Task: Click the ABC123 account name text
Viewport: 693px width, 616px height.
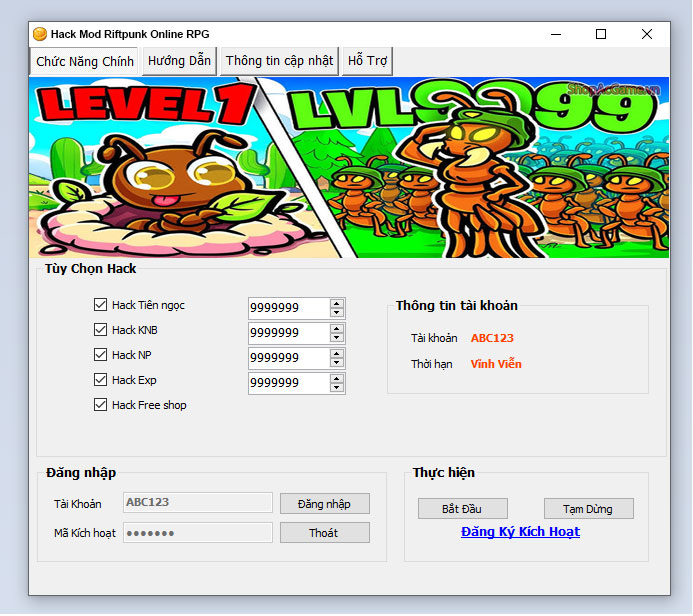Action: (492, 338)
